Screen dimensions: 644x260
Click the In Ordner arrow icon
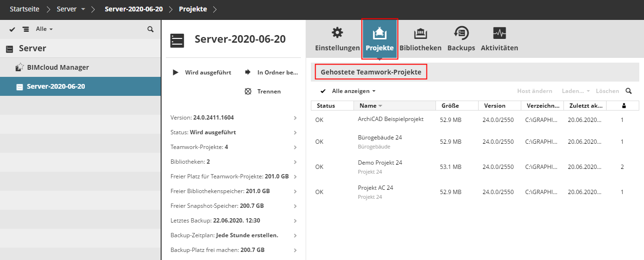click(x=247, y=73)
